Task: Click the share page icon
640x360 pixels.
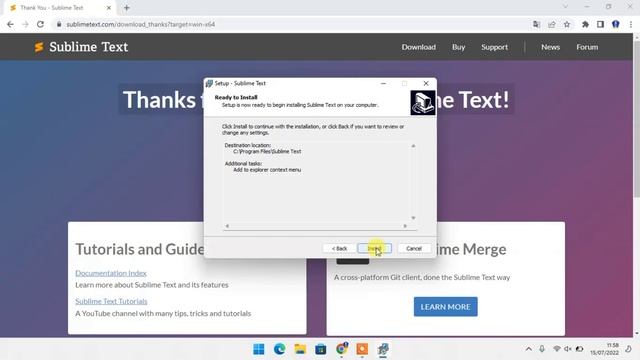Action: (x=552, y=24)
